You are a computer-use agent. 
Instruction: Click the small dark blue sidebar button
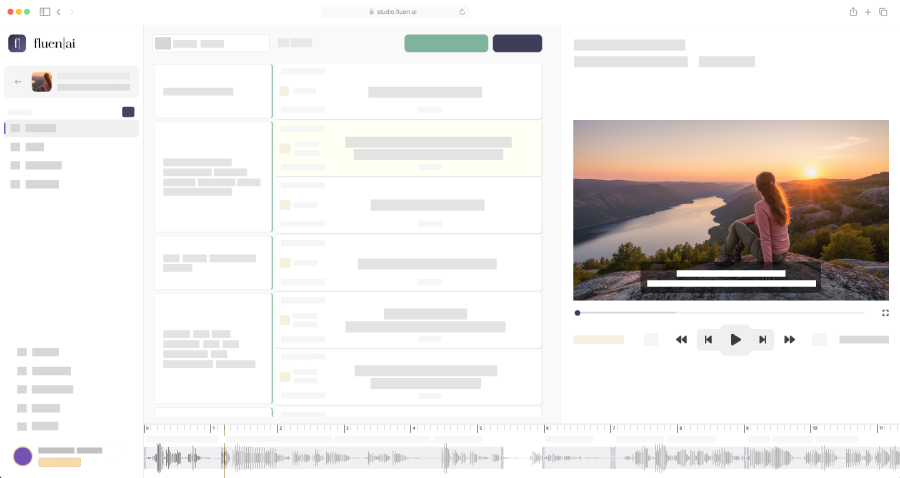click(128, 112)
